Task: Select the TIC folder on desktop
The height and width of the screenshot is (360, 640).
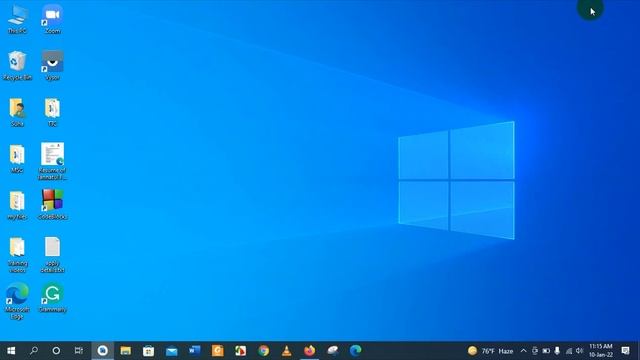Action: click(x=52, y=112)
